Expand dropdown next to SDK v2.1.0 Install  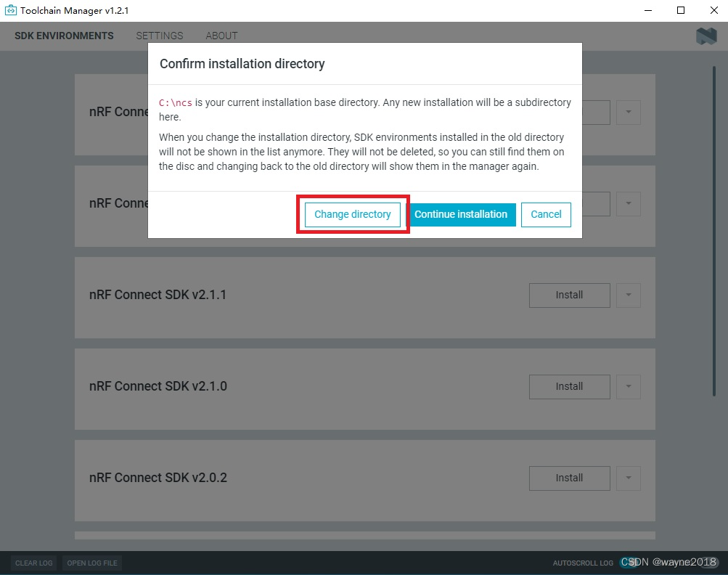[x=628, y=386]
